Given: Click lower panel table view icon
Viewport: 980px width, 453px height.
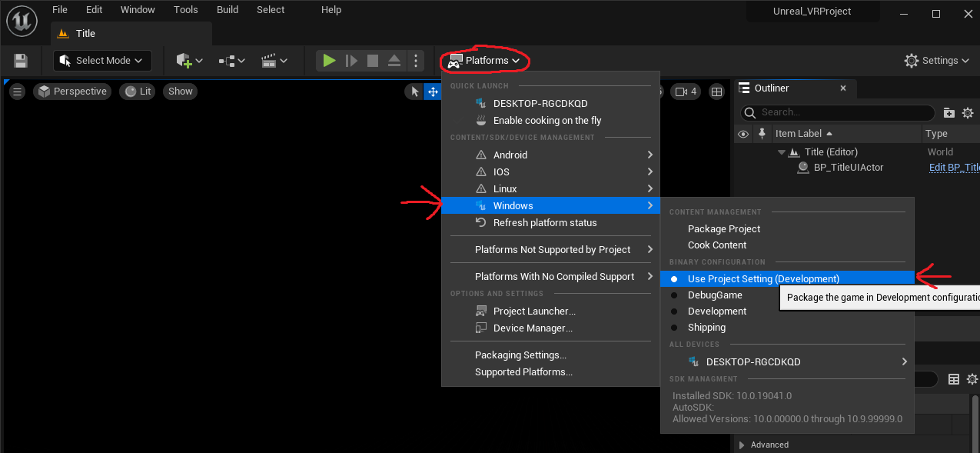Looking at the screenshot, I should tap(954, 379).
